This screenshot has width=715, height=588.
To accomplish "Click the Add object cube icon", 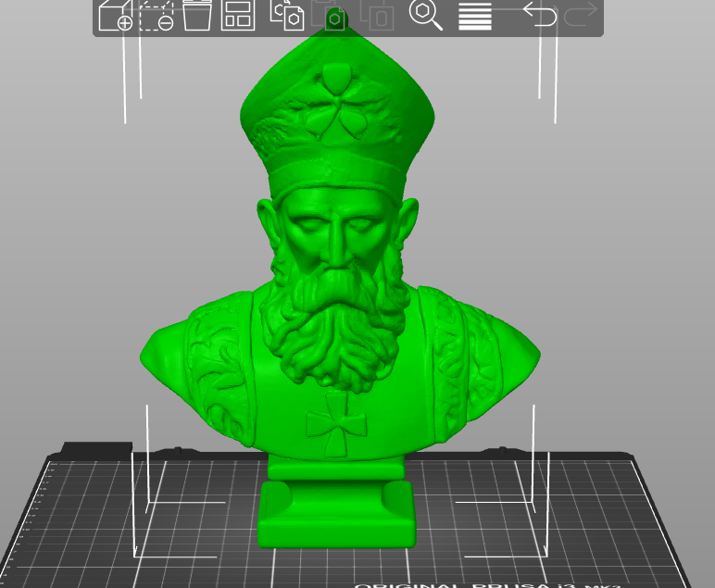I will point(115,15).
